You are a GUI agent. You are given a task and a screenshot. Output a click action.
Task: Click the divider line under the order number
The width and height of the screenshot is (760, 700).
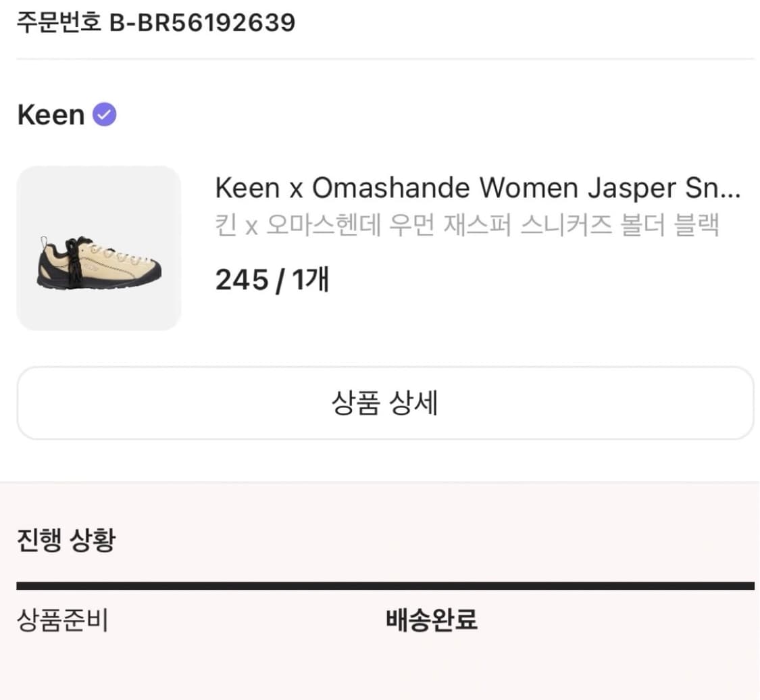pos(380,59)
